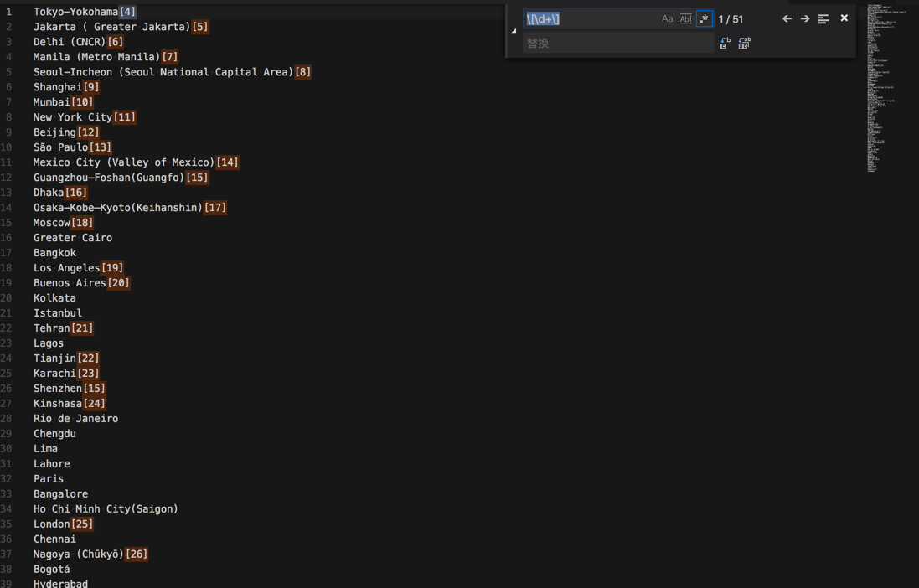Click Nagoya (Chūkyō) text
This screenshot has height=588, width=919.
[79, 554]
